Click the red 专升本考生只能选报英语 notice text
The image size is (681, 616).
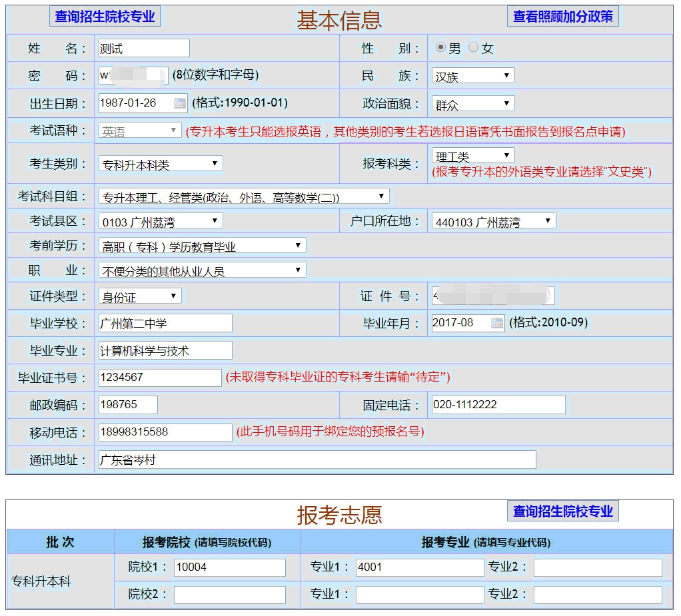406,132
